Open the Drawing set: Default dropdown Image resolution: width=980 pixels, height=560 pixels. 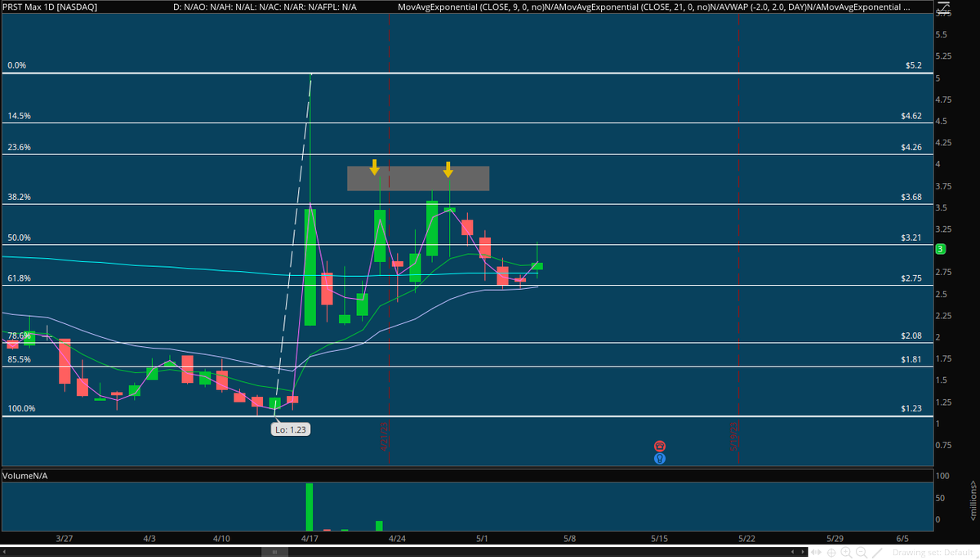(x=933, y=553)
